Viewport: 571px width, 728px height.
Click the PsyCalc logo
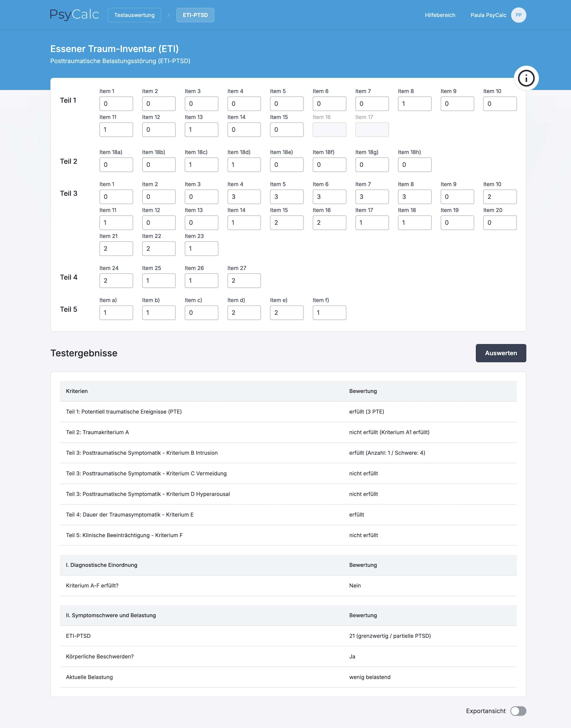tap(74, 15)
